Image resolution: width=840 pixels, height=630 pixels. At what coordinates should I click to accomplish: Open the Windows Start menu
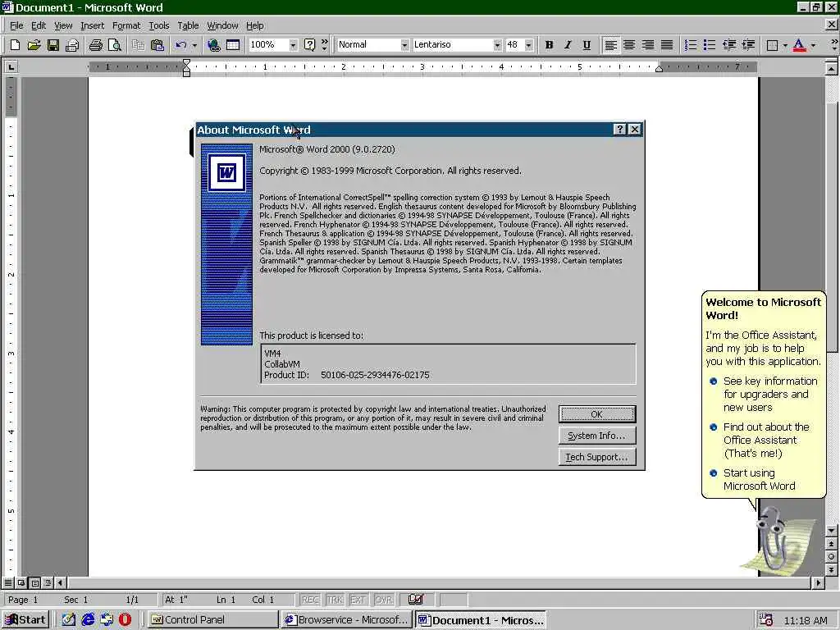coord(25,620)
